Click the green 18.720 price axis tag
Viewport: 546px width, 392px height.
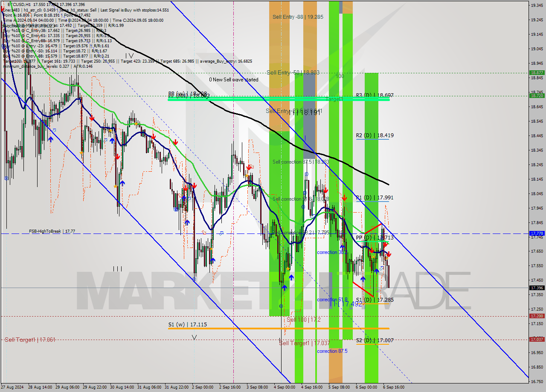pyautogui.click(x=537, y=95)
